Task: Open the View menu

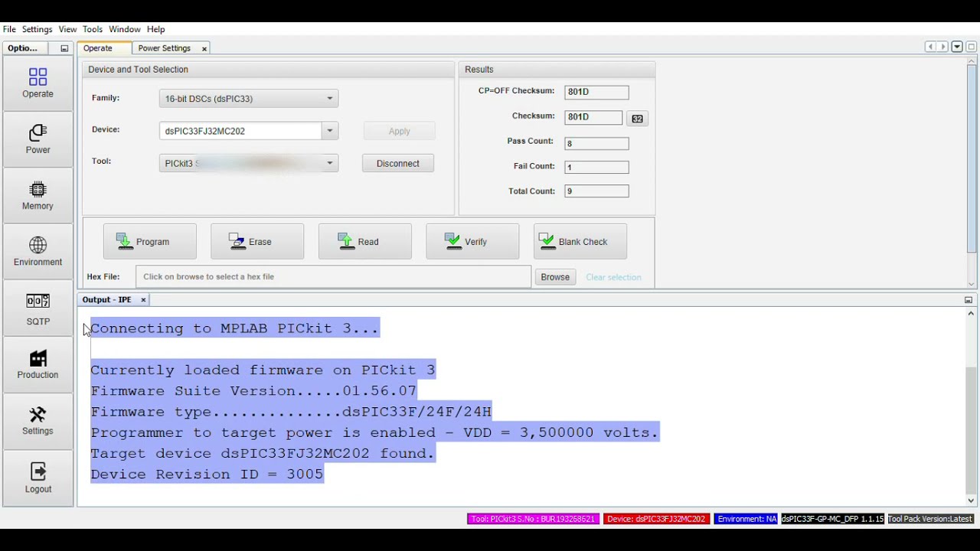Action: pyautogui.click(x=67, y=29)
